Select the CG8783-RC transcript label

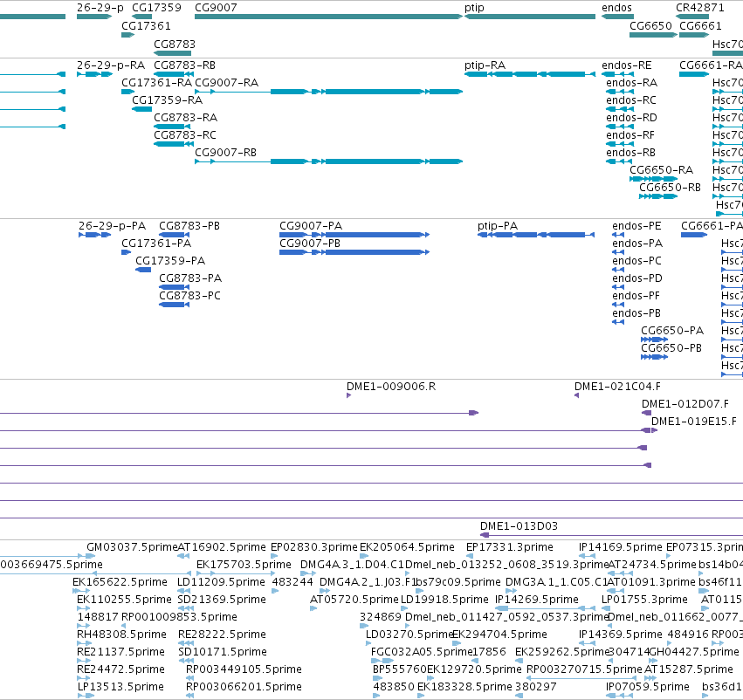(x=185, y=135)
